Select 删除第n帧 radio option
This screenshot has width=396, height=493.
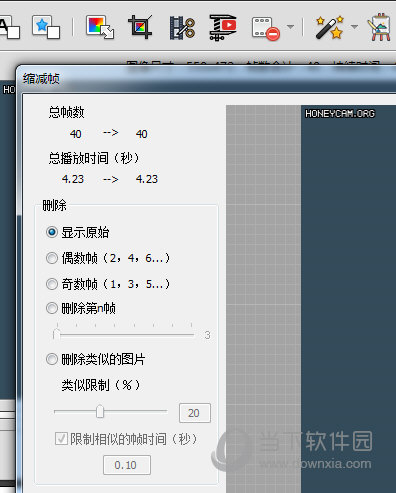52,308
